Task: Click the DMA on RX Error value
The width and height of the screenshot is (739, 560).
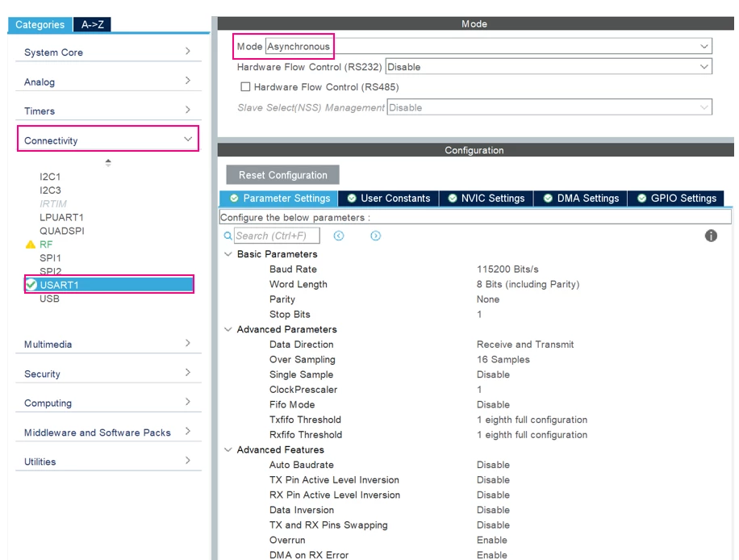Action: click(491, 555)
